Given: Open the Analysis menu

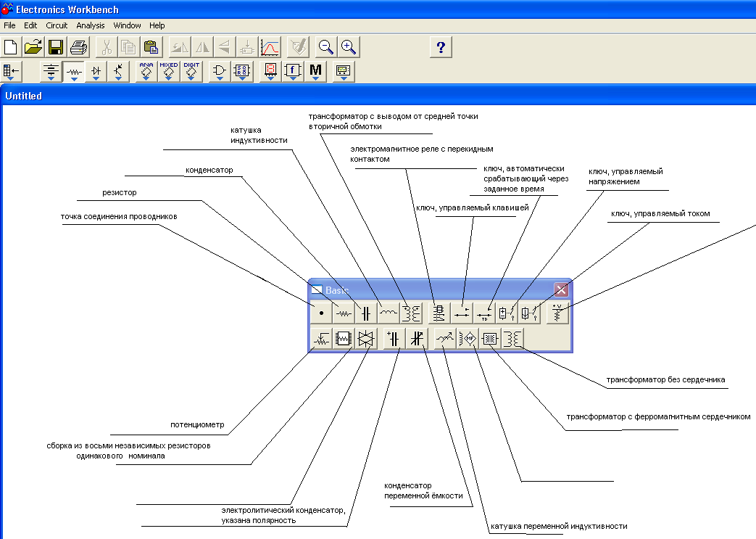Looking at the screenshot, I should (x=90, y=25).
